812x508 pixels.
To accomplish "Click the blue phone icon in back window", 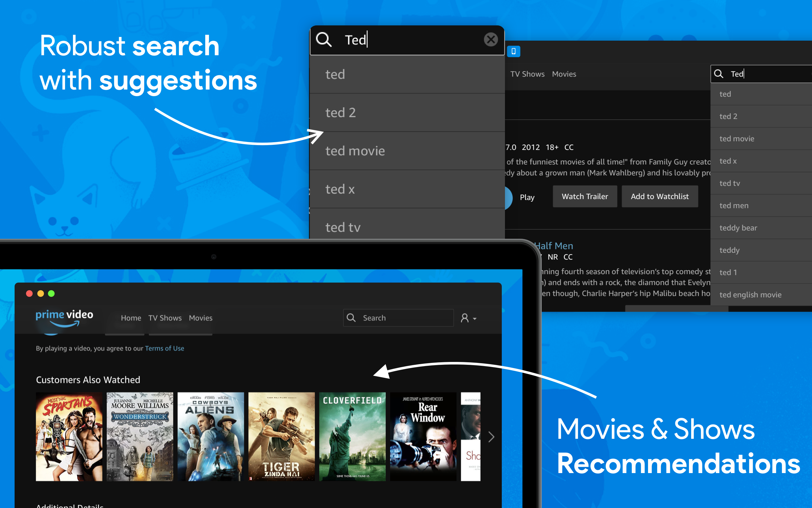I will pyautogui.click(x=514, y=51).
